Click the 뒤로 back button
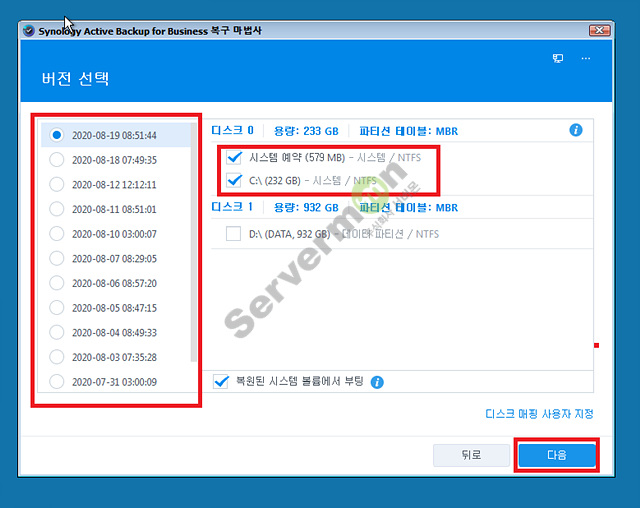The height and width of the screenshot is (508, 640). [x=471, y=455]
